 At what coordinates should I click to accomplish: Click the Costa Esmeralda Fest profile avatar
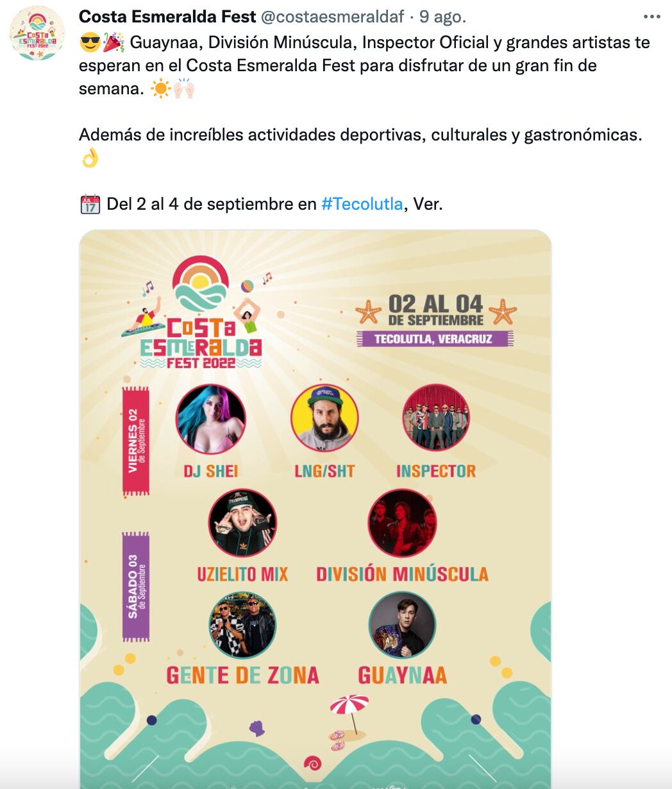click(x=37, y=33)
